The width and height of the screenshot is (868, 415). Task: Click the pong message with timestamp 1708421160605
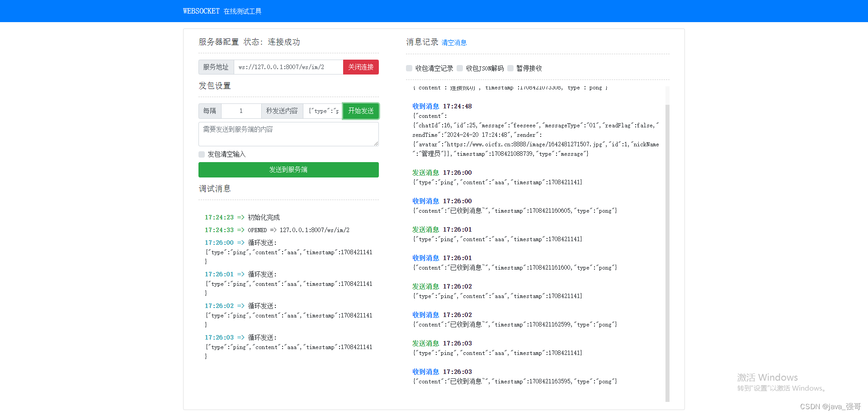[x=515, y=211]
